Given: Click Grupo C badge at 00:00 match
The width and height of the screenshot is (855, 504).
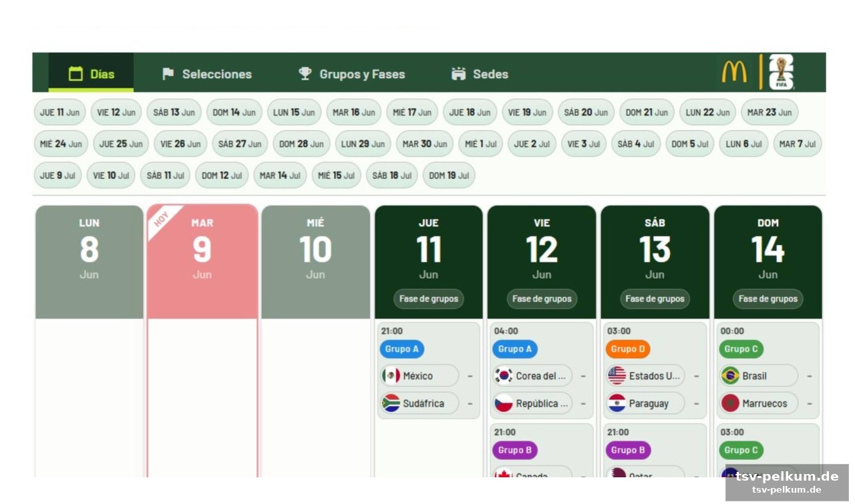Looking at the screenshot, I should tap(741, 348).
